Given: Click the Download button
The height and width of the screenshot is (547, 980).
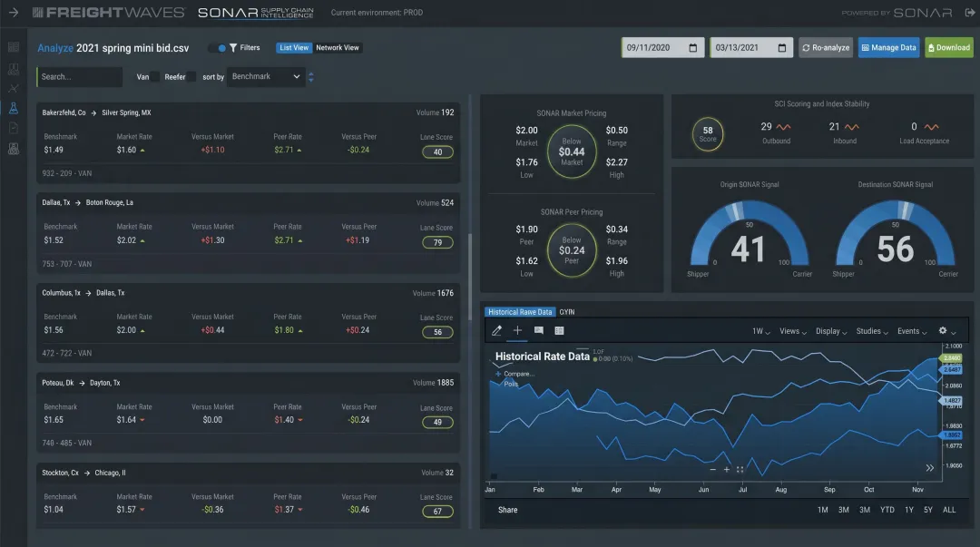Looking at the screenshot, I should pos(949,47).
